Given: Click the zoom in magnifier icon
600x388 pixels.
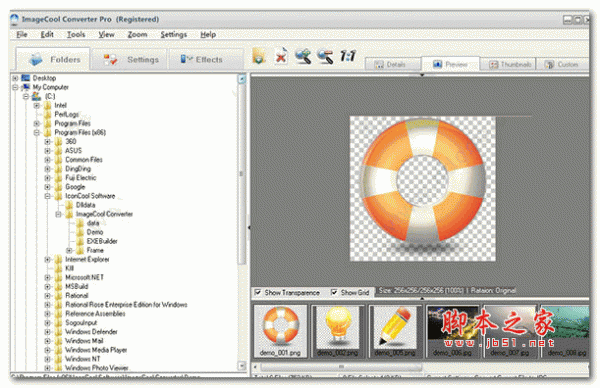Looking at the screenshot, I should [303, 57].
